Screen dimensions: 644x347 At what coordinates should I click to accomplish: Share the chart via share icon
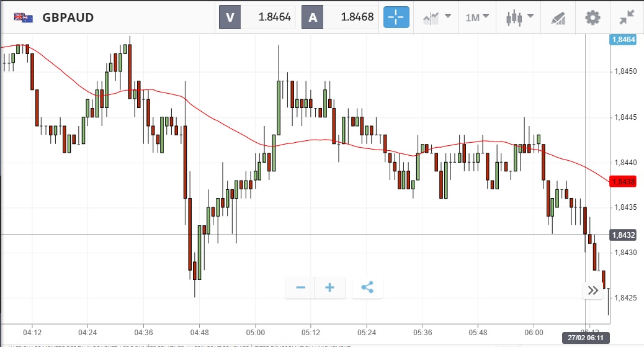(367, 287)
